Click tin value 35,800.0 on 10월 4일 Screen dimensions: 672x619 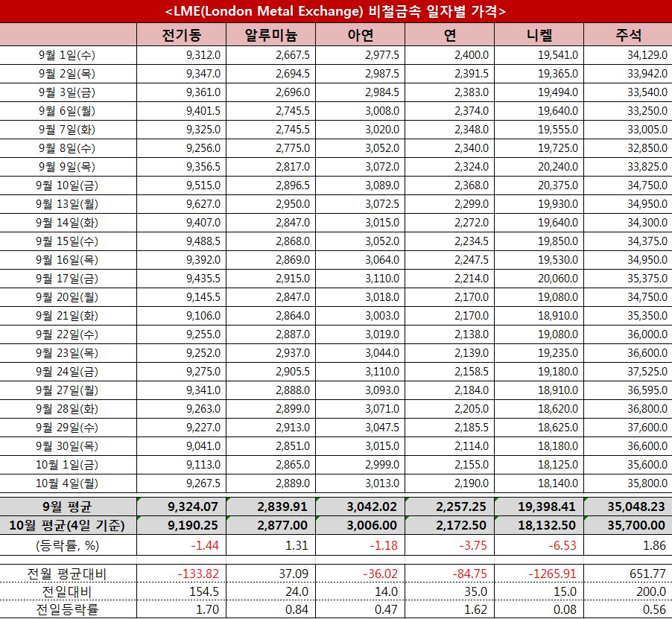[647, 483]
